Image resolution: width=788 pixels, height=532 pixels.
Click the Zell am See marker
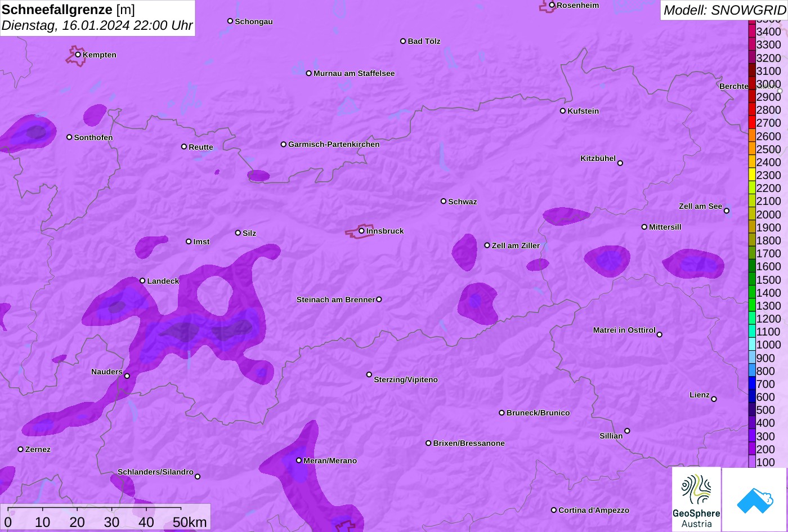click(727, 211)
